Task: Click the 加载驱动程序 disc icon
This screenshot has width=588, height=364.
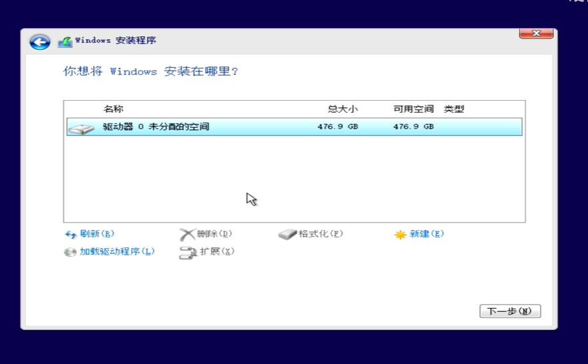Action: (70, 252)
